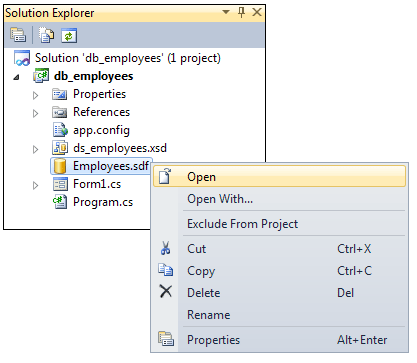The image size is (417, 363).
Task: Click the Properties toolbar icon in Solution Explorer
Action: [x=18, y=35]
